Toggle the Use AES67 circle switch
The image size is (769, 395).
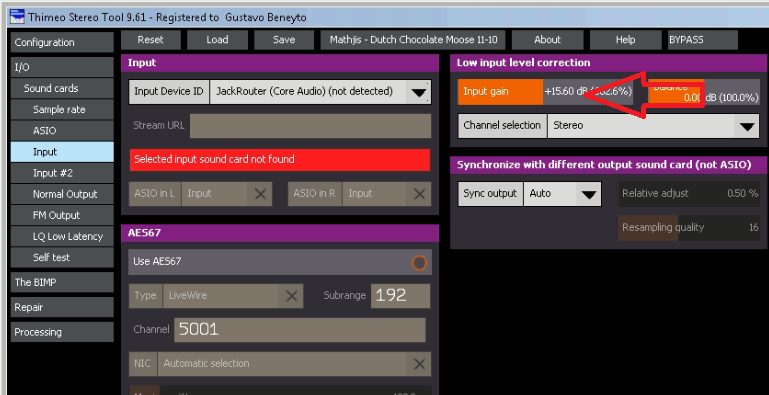click(x=419, y=263)
